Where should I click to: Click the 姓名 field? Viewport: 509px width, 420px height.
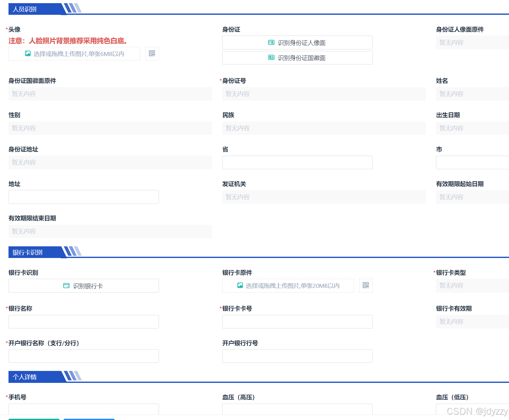(x=472, y=94)
